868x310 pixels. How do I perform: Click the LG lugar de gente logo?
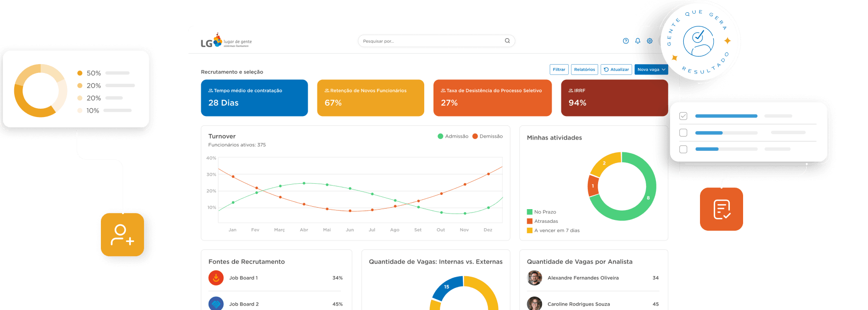click(226, 41)
